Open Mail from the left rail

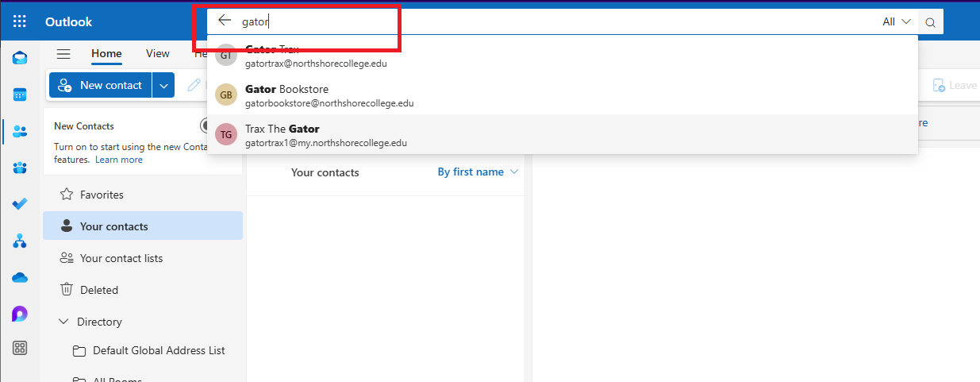20,58
